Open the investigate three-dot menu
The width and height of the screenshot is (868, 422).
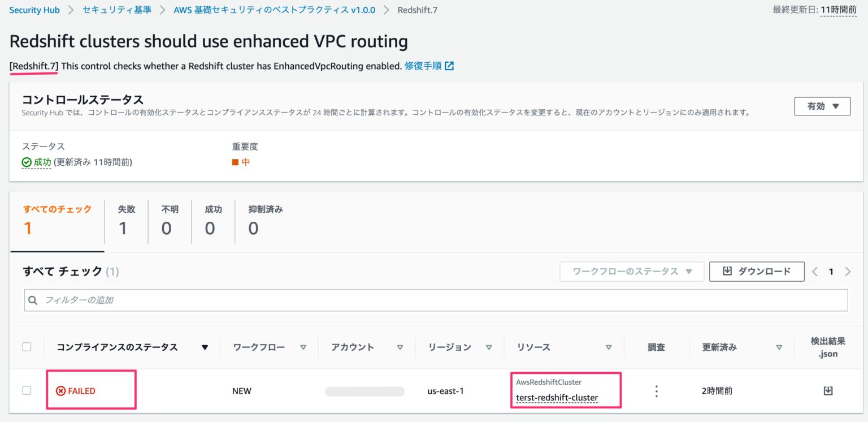pyautogui.click(x=656, y=391)
